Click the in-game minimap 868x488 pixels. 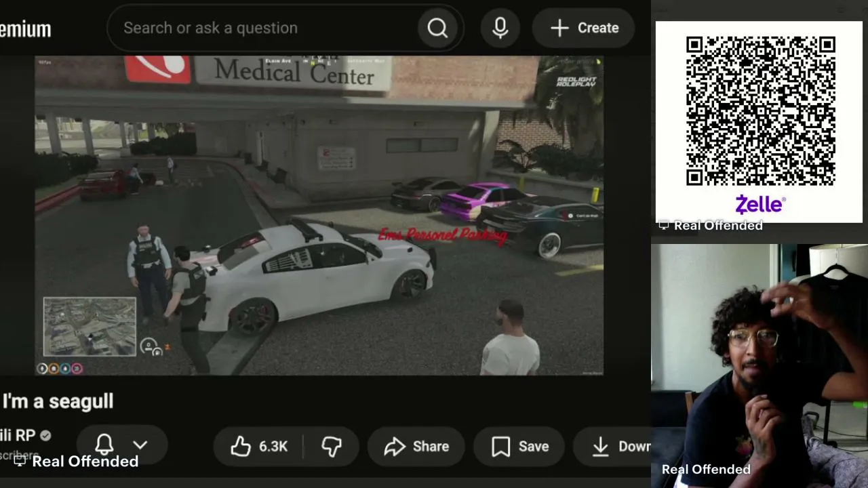(x=90, y=327)
